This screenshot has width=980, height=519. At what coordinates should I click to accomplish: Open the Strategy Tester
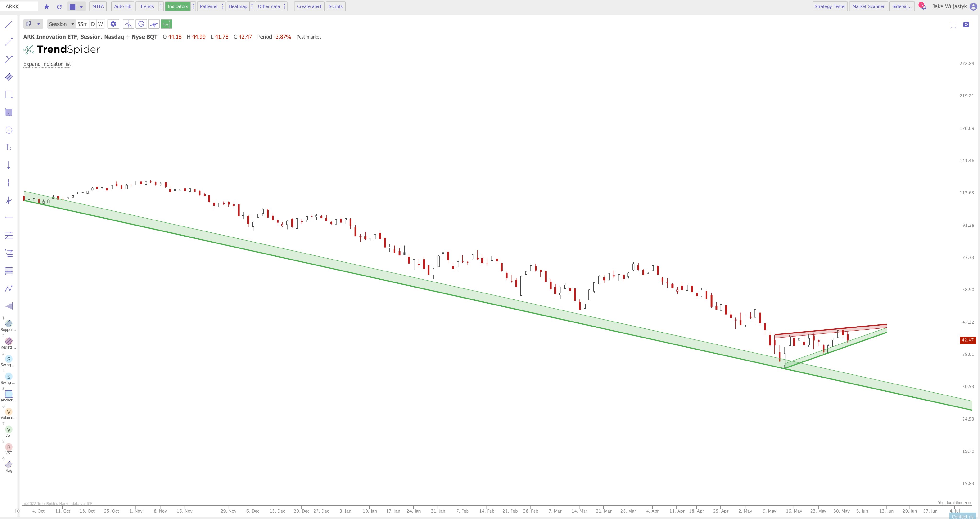pos(830,6)
